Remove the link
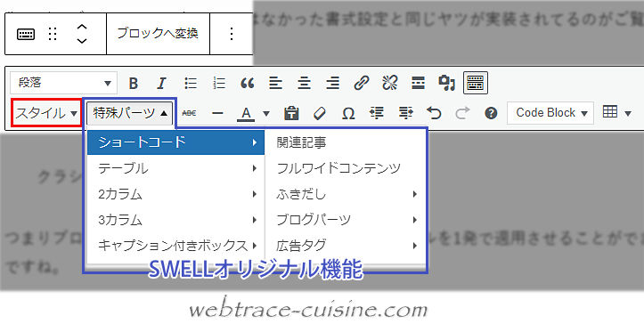Screen dimensions: 644x324 389,84
